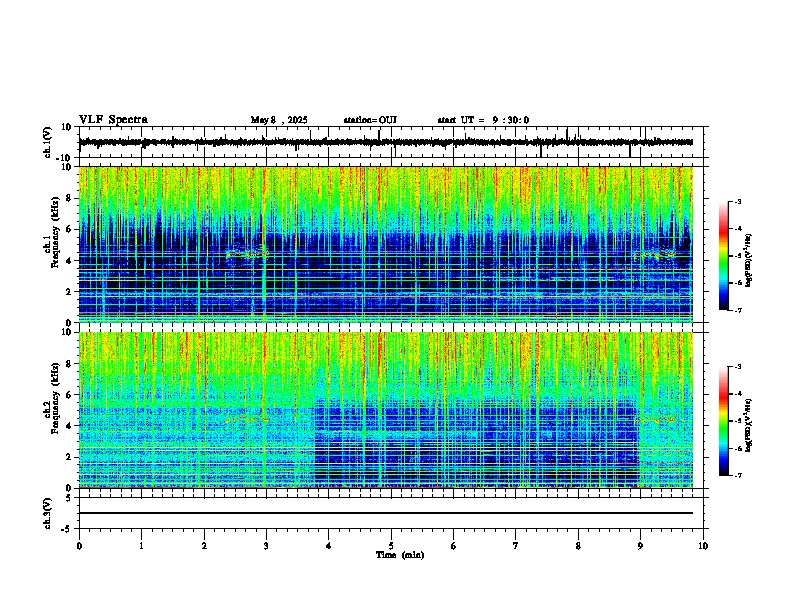Click ch.1 emission near 4.4 kHz after minute 9
Image resolution: width=792 pixels, height=612 pixels.
[x=655, y=255]
